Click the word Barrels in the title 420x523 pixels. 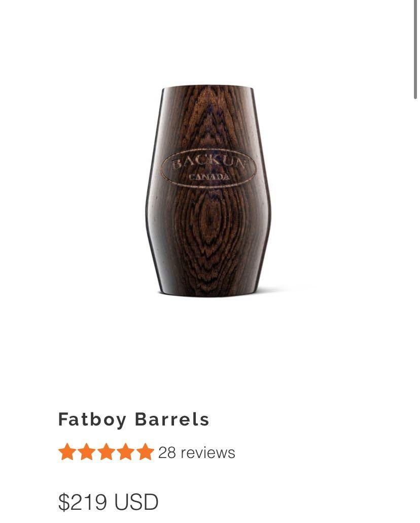click(x=172, y=419)
